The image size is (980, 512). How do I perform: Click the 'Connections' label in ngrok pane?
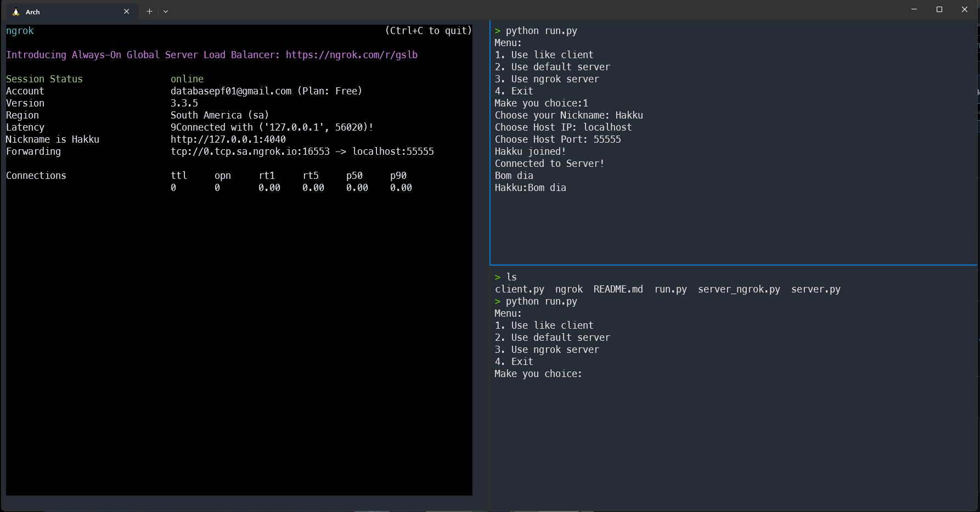pos(36,176)
